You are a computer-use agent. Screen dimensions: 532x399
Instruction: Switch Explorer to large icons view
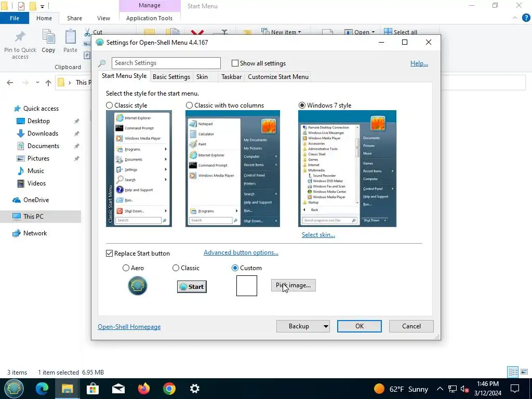[524, 372]
